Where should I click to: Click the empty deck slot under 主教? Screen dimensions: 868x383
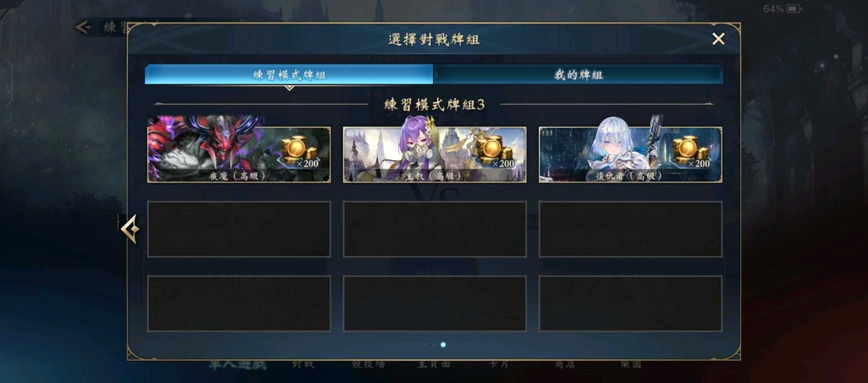435,229
